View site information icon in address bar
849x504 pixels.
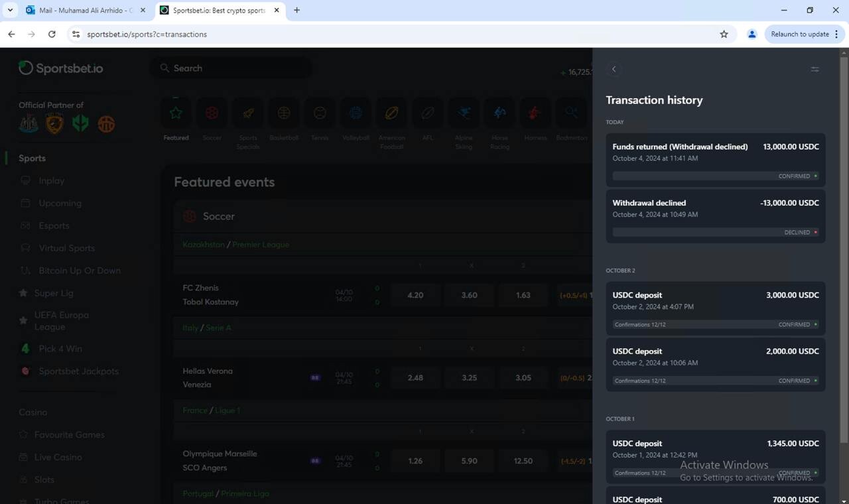[76, 34]
